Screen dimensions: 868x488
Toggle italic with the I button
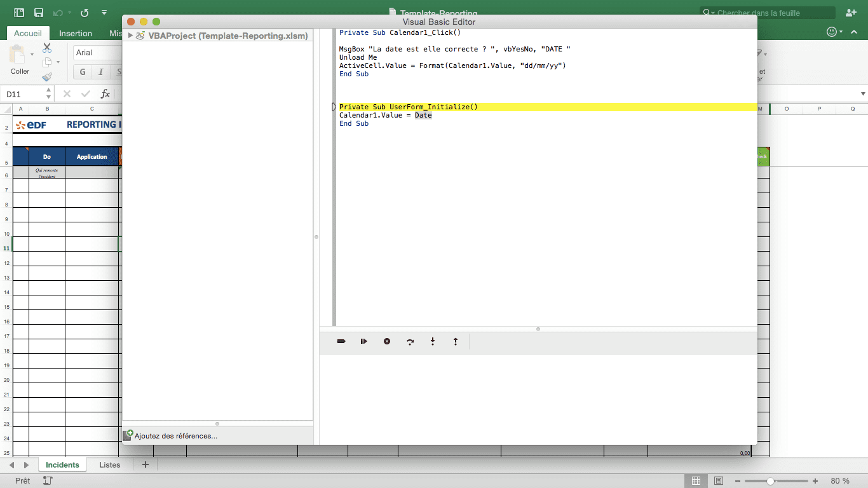(100, 72)
